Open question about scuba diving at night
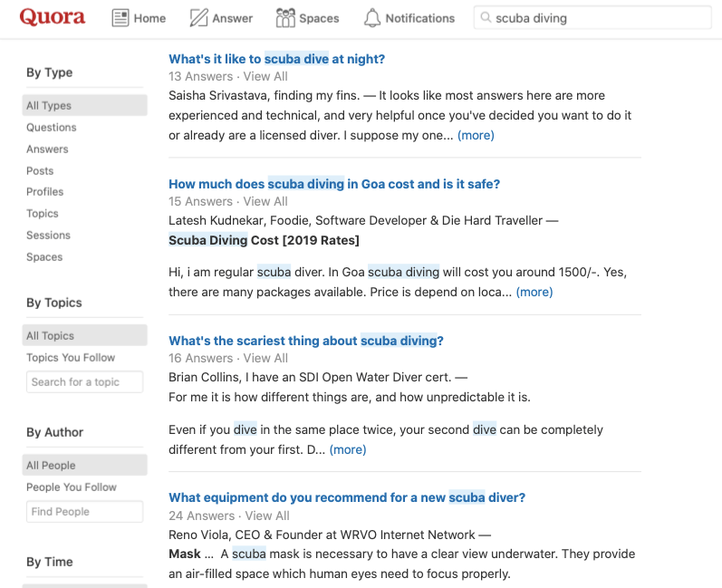The height and width of the screenshot is (588, 722). [x=276, y=59]
